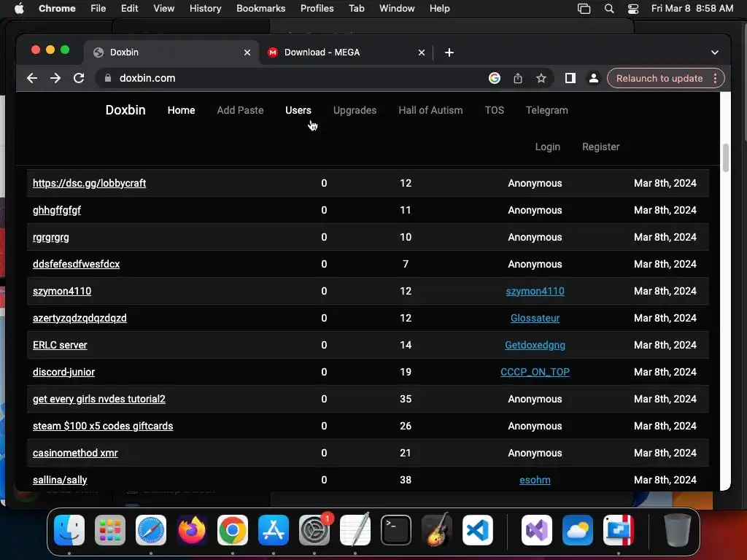This screenshot has width=747, height=560.
Task: Bookmark this page with the star icon
Action: (541, 78)
